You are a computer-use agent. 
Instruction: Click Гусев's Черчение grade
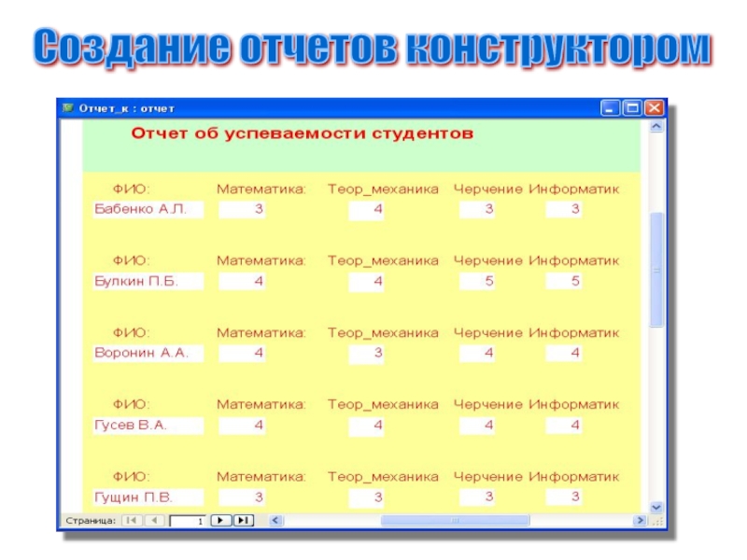click(x=477, y=426)
